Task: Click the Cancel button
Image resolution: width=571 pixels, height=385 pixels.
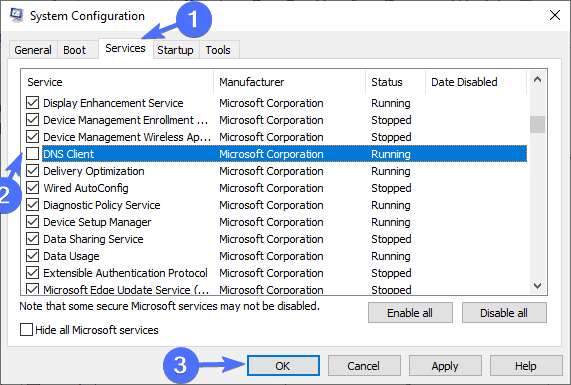Action: tap(364, 366)
